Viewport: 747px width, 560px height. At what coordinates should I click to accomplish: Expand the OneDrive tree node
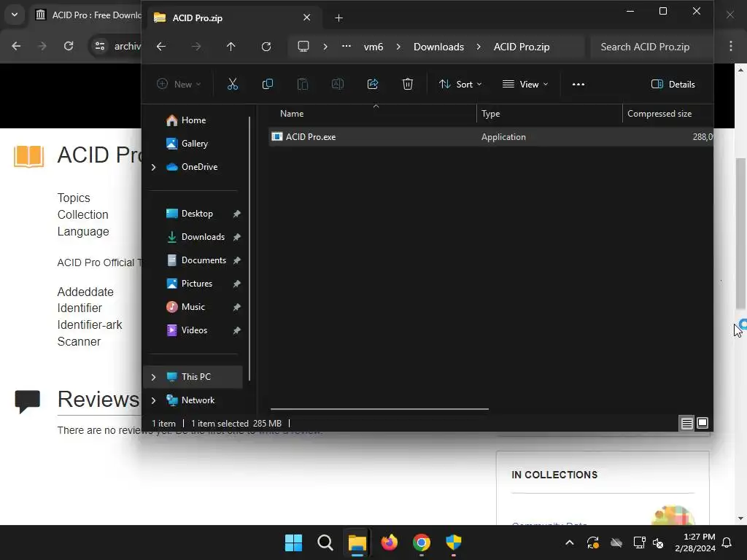[153, 167]
